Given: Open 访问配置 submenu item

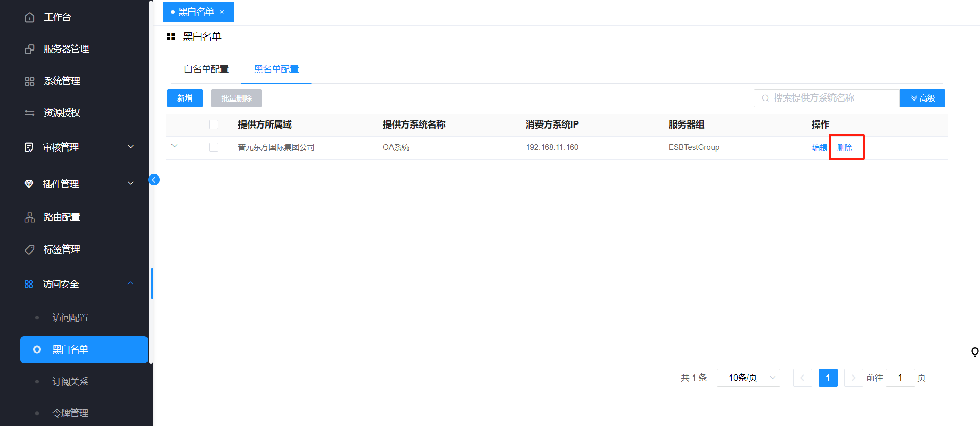Looking at the screenshot, I should [70, 318].
